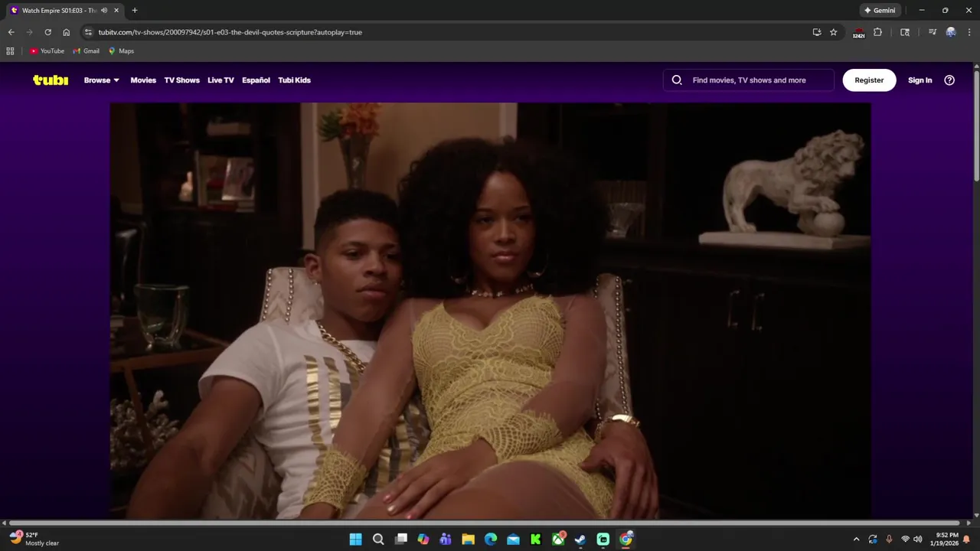Click the red extension icon with 12421 badge

point(858,33)
